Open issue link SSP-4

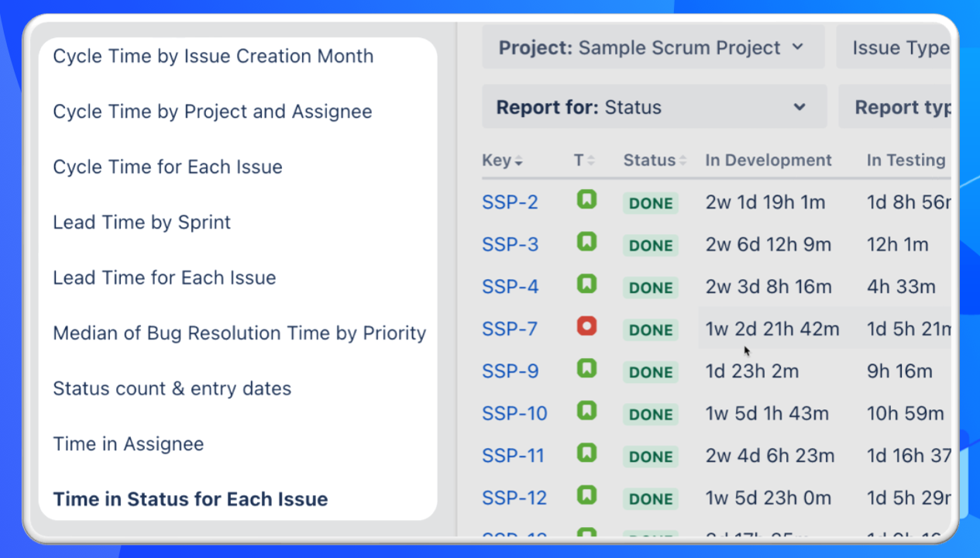tap(510, 287)
